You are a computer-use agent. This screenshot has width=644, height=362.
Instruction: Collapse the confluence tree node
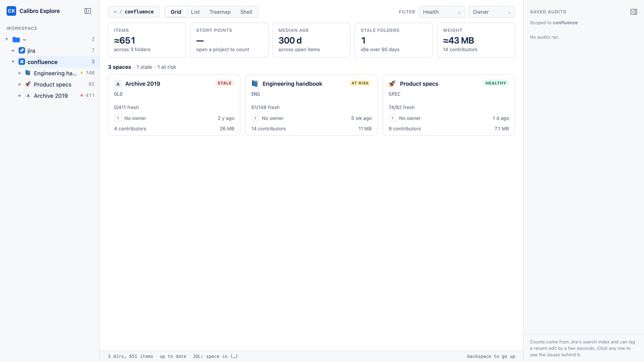(x=13, y=62)
